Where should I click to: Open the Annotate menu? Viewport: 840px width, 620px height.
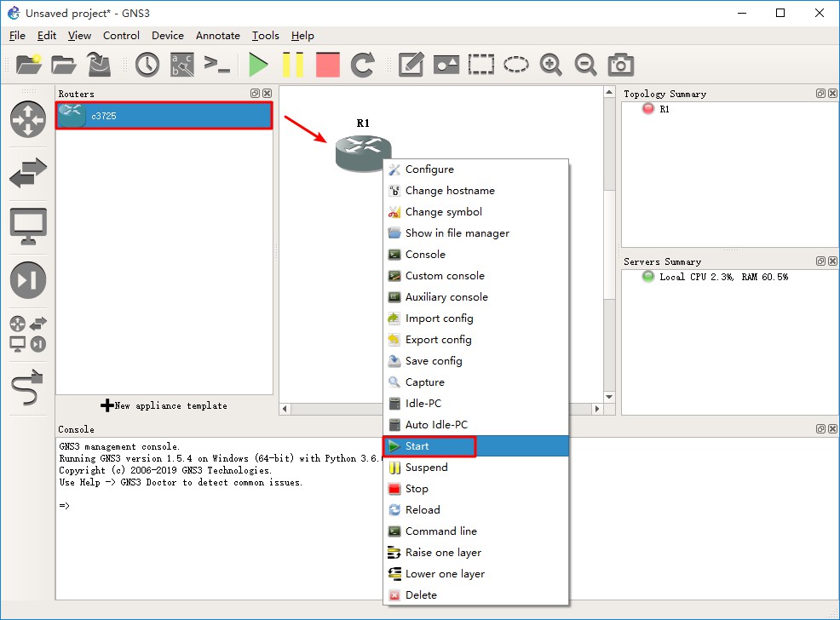click(x=217, y=35)
